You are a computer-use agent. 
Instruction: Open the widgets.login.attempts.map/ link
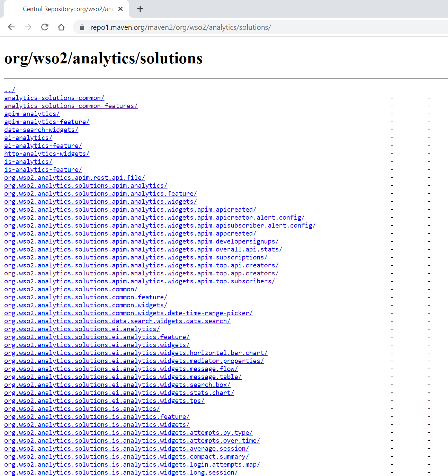coord(132,465)
